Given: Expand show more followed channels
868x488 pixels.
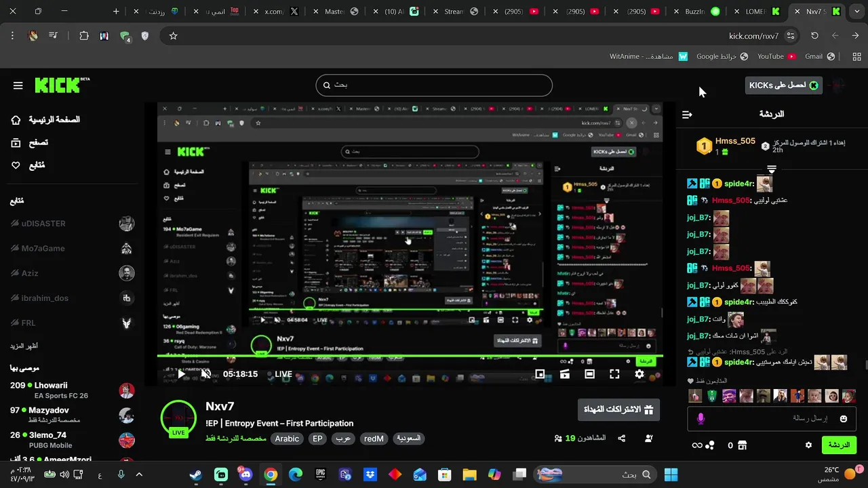Looking at the screenshot, I should 24,346.
